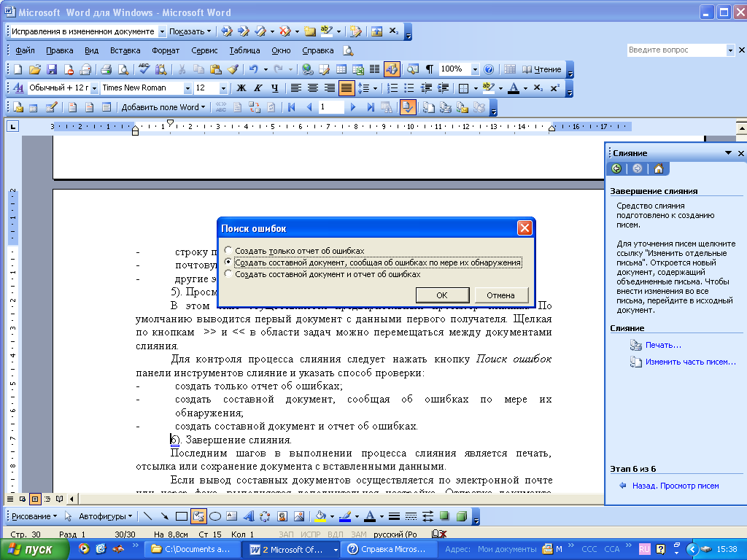The width and height of the screenshot is (747, 560).
Task: Select the Line drawing tool
Action: pyautogui.click(x=147, y=516)
